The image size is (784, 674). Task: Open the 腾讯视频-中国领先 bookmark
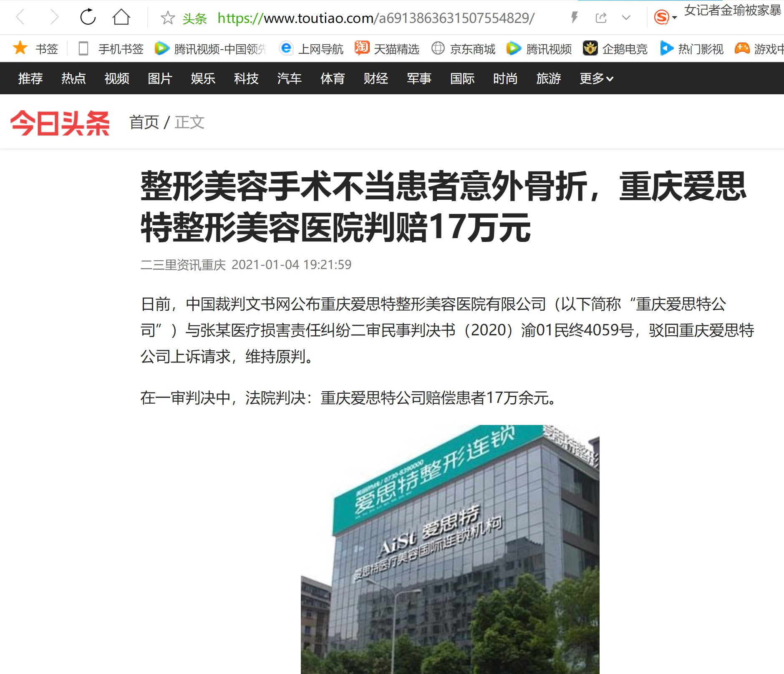pos(211,49)
